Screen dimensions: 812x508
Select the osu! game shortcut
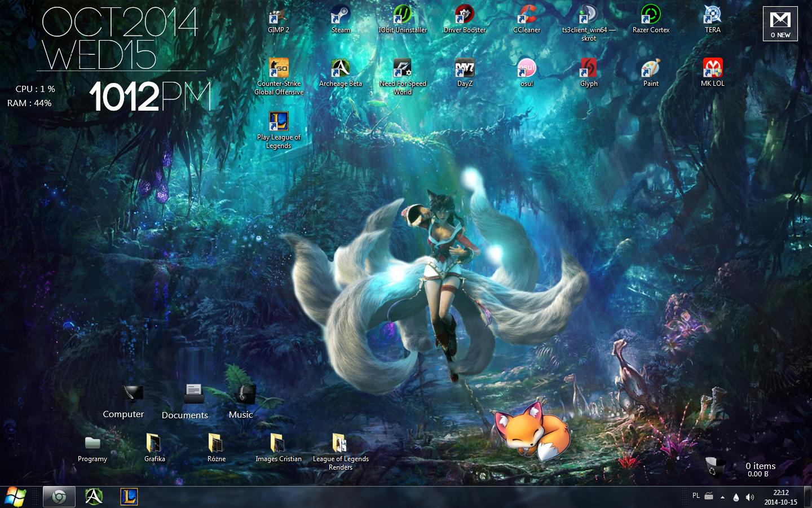527,73
